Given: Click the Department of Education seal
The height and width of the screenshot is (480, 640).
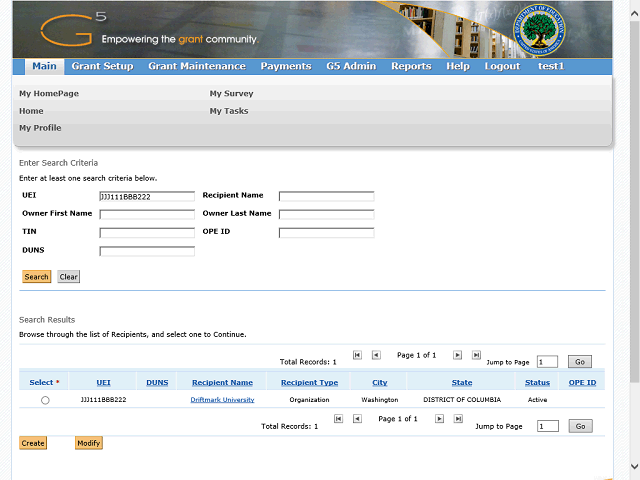Looking at the screenshot, I should pos(537,30).
